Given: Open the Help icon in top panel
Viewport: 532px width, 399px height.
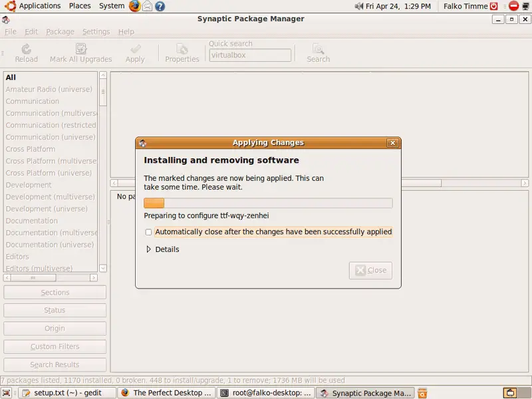Looking at the screenshot, I should 160,6.
